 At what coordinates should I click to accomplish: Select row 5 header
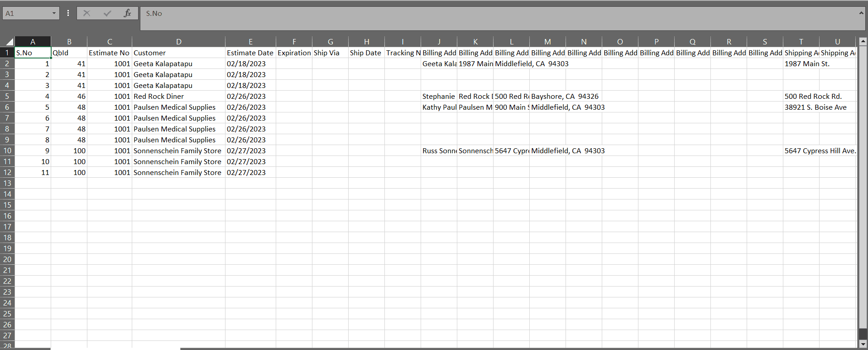(x=7, y=96)
